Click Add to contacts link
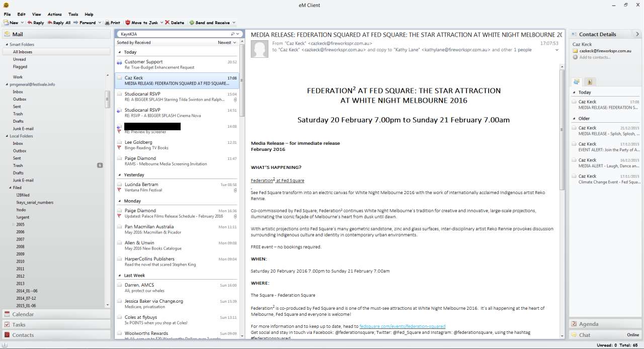The width and height of the screenshot is (644, 349). click(595, 57)
